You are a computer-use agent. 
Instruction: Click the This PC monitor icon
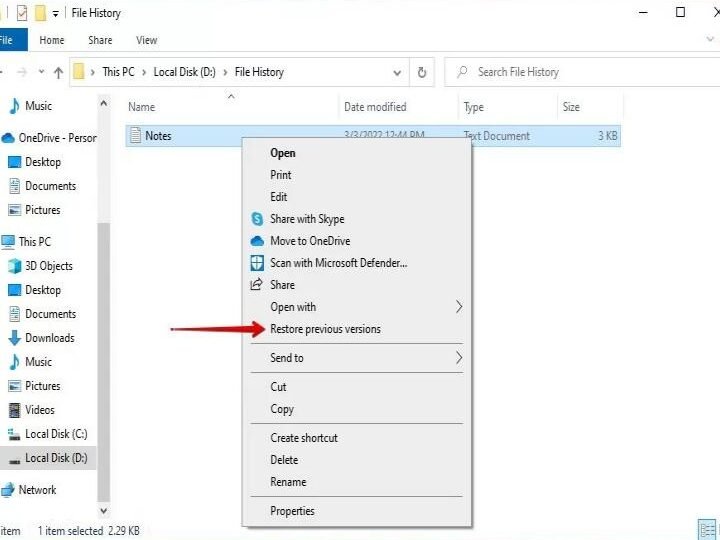tap(8, 242)
